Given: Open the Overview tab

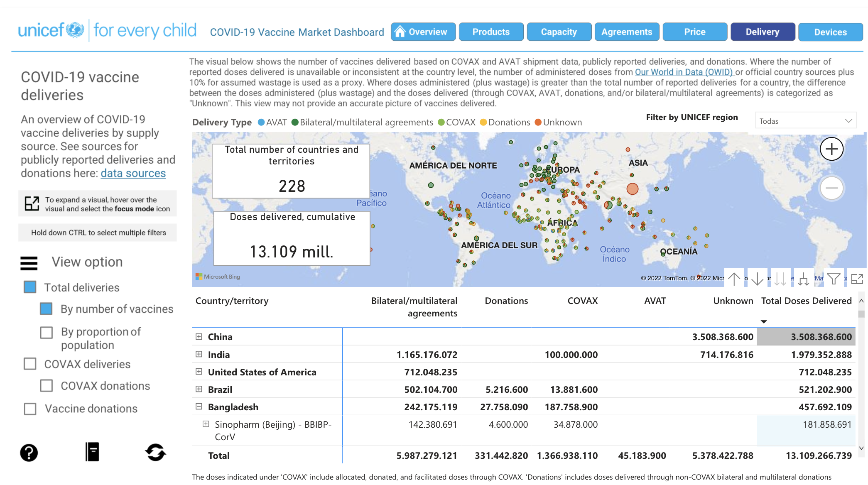Looking at the screenshot, I should [423, 32].
